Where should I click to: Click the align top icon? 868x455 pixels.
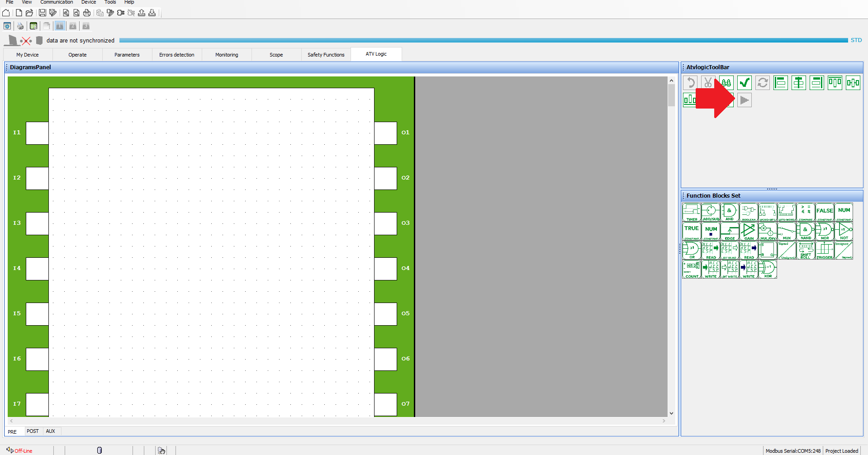tap(835, 83)
